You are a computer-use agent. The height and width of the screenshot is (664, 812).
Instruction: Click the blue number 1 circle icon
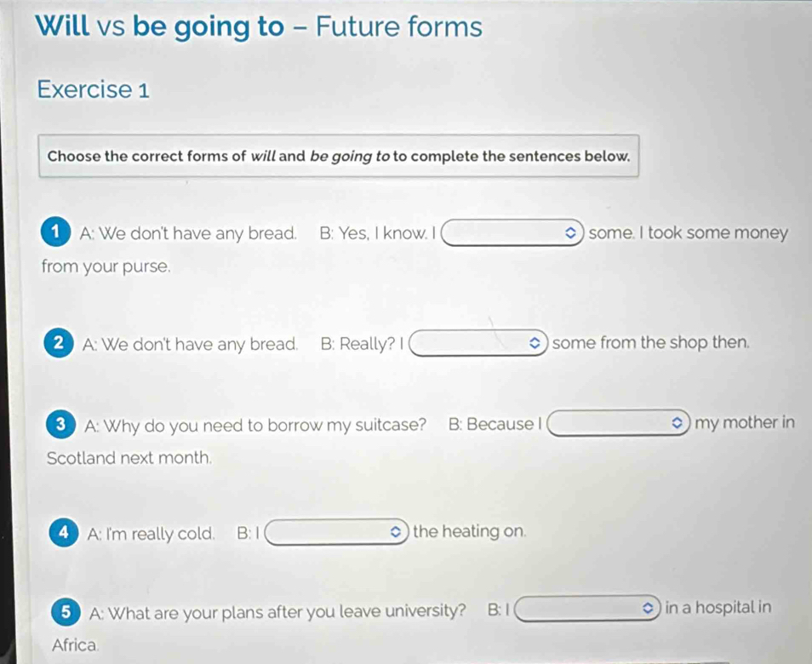click(x=55, y=232)
